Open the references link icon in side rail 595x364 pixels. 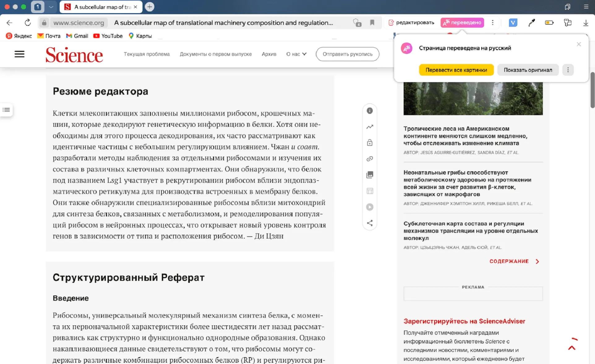pyautogui.click(x=370, y=159)
